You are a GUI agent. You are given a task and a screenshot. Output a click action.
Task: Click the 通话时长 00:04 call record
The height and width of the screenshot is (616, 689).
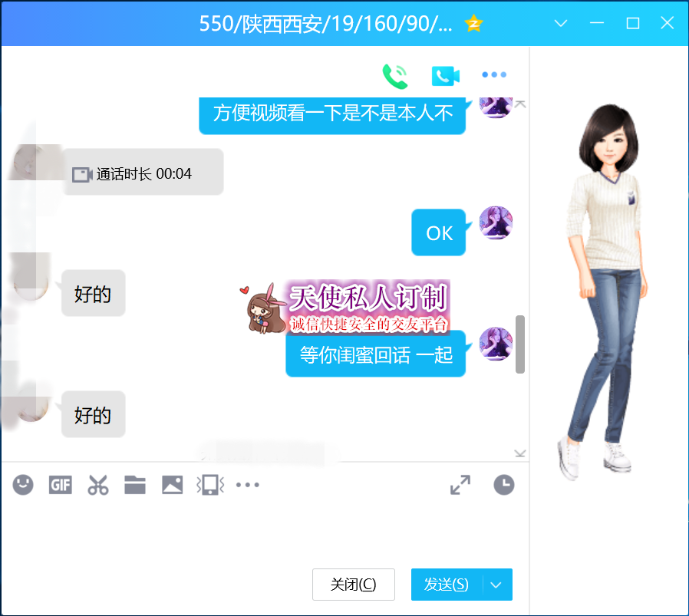143,173
